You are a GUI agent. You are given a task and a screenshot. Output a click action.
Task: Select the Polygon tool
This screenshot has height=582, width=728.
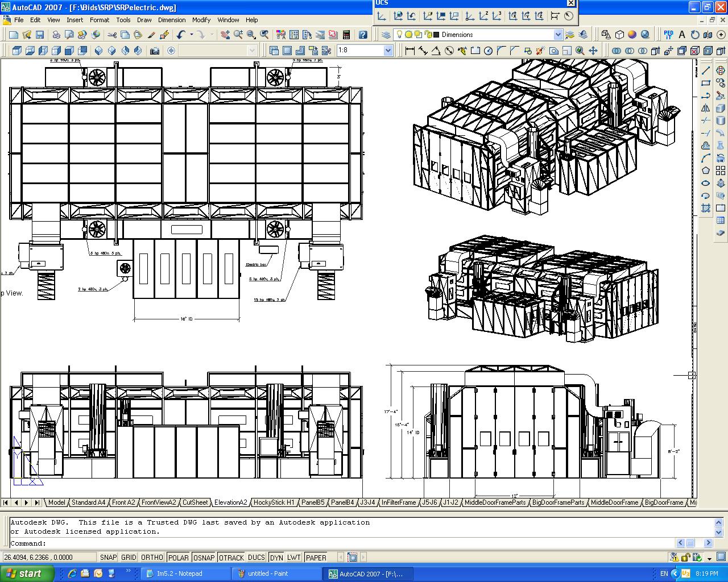point(706,171)
